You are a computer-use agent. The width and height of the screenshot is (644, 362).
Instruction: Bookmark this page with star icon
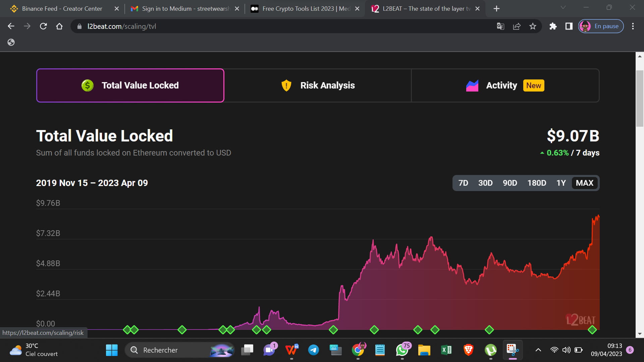533,26
